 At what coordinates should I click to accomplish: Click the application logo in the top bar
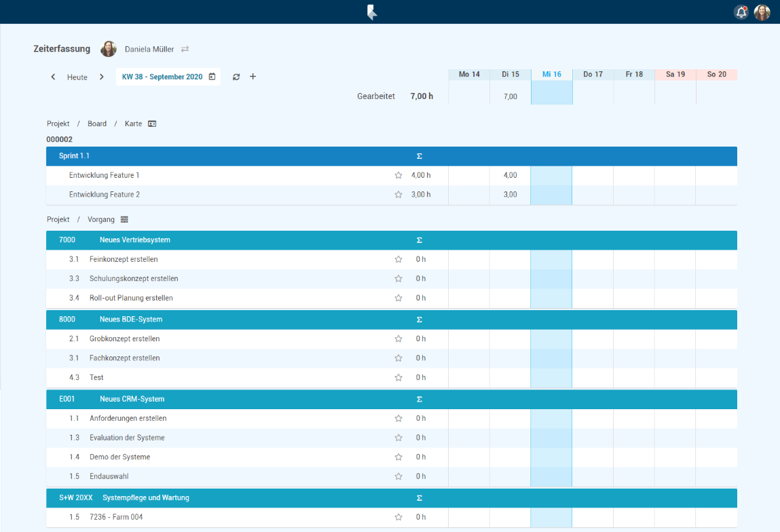pos(371,12)
